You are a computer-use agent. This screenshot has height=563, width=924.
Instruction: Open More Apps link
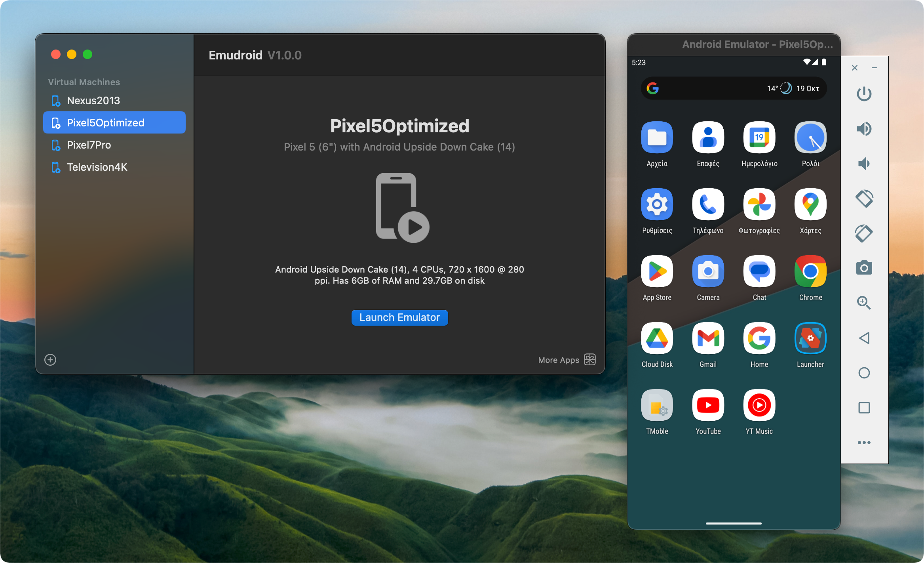click(558, 360)
